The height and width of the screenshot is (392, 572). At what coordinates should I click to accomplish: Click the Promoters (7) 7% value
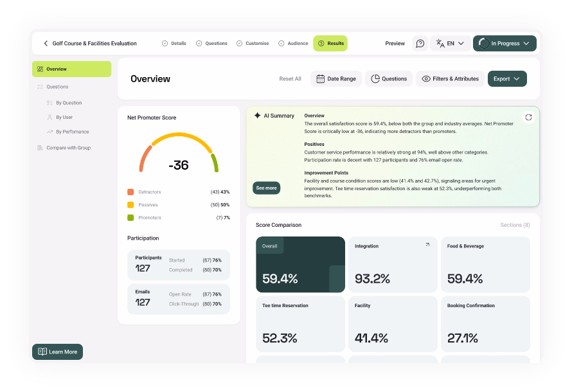point(223,218)
